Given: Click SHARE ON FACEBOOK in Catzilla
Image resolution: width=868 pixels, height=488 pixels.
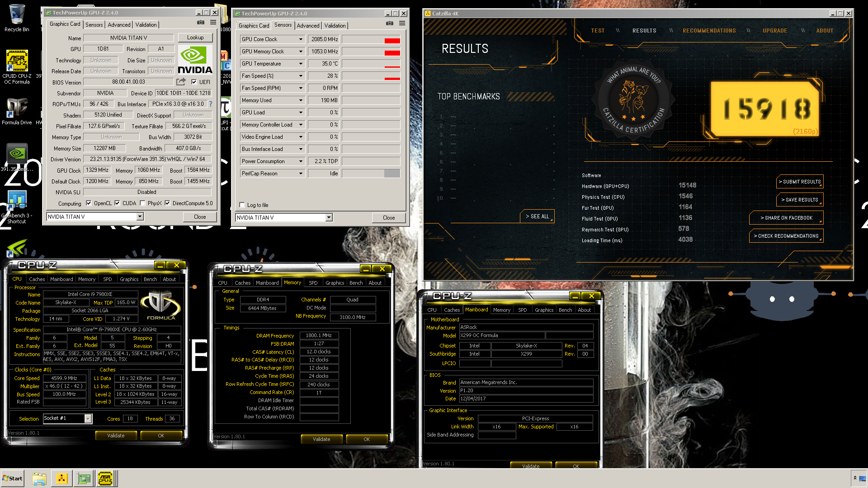Looking at the screenshot, I should point(786,218).
